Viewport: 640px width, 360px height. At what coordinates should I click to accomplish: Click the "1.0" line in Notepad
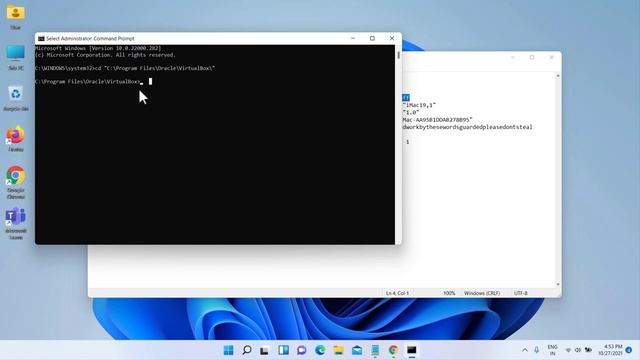[411, 112]
